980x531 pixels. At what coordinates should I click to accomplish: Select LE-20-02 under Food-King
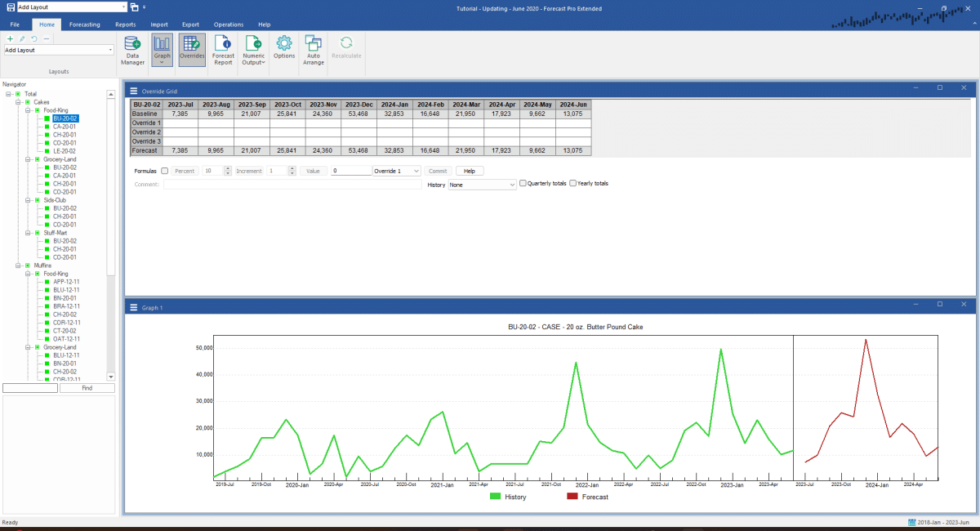pos(64,151)
